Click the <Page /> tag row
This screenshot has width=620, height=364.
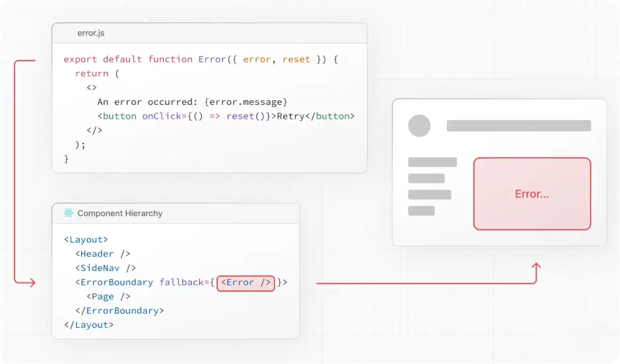point(108,297)
